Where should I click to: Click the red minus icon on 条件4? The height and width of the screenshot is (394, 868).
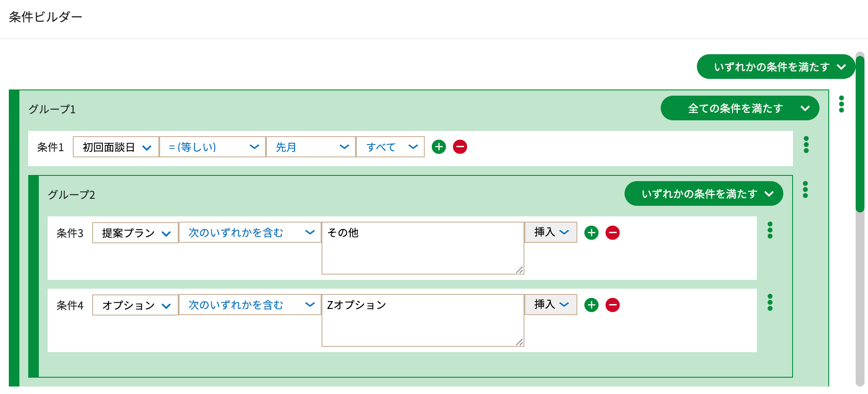[x=613, y=305]
